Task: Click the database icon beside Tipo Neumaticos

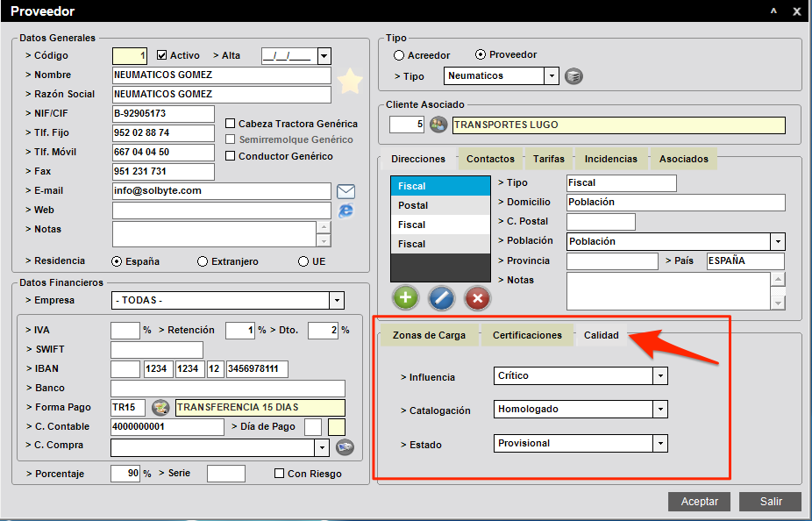Action: [x=573, y=76]
